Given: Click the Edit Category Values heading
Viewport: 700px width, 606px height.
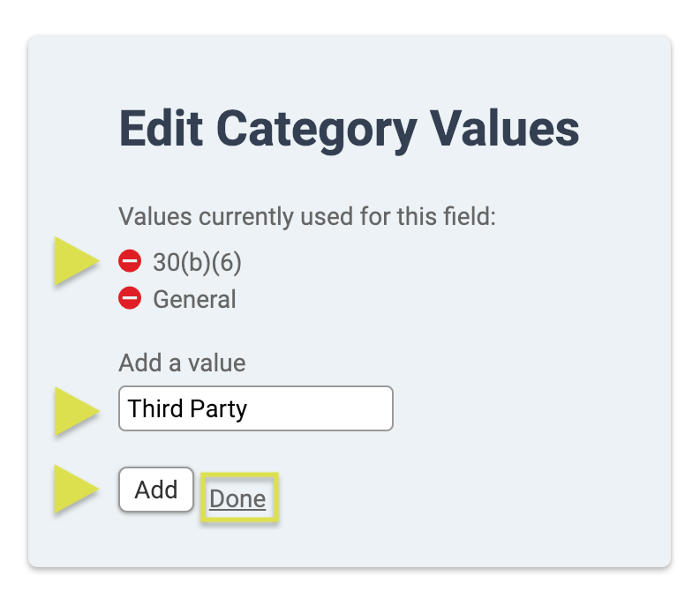Looking at the screenshot, I should [x=349, y=129].
